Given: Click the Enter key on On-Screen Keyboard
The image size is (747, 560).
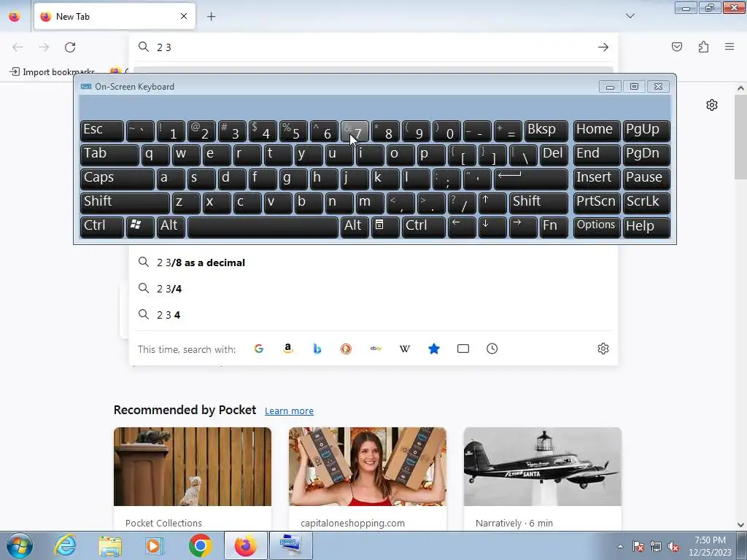Looking at the screenshot, I should click(530, 179).
